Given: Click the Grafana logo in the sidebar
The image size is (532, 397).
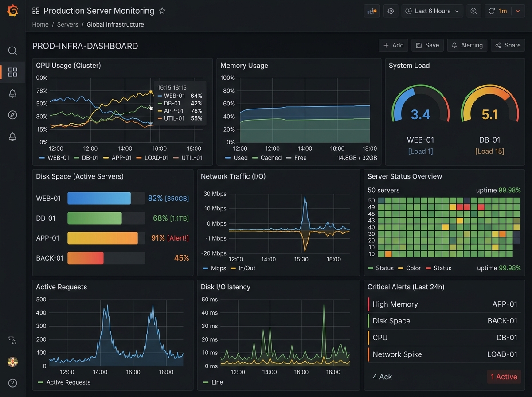Looking at the screenshot, I should (x=12, y=11).
